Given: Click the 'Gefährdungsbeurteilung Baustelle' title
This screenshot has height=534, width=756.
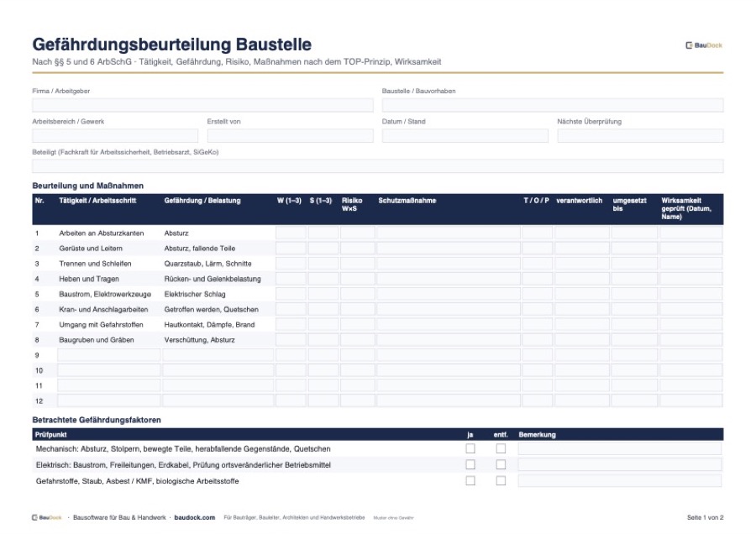Looking at the screenshot, I should click(x=171, y=44).
